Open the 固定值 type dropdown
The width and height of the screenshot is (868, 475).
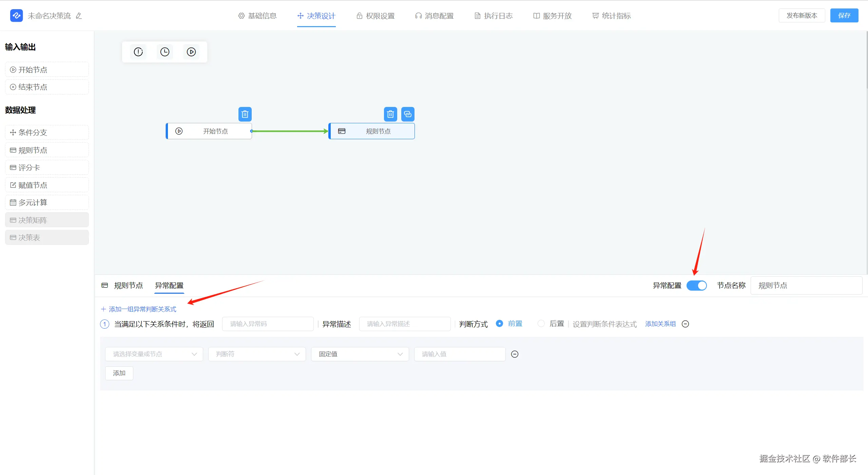click(x=360, y=354)
